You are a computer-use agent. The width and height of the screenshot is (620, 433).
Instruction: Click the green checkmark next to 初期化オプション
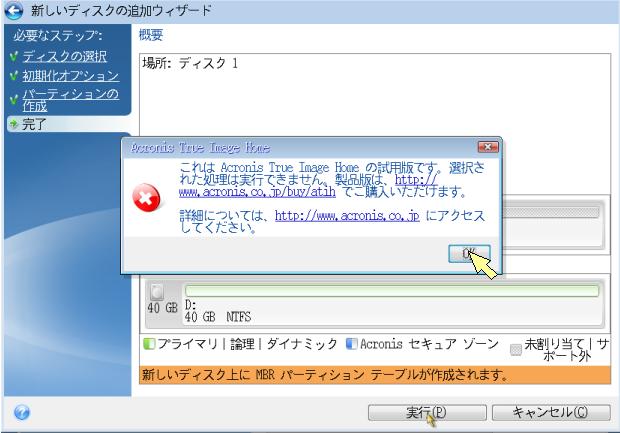coord(14,75)
